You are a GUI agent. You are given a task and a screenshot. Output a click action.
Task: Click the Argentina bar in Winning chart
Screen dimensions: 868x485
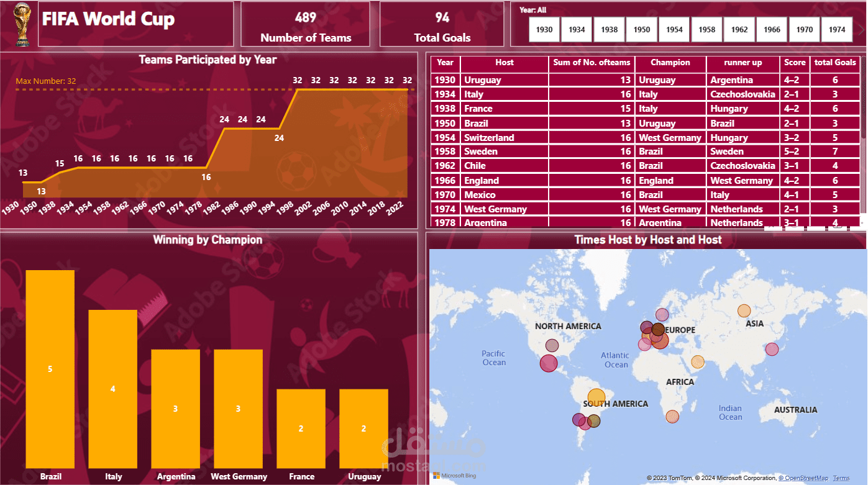pos(176,409)
